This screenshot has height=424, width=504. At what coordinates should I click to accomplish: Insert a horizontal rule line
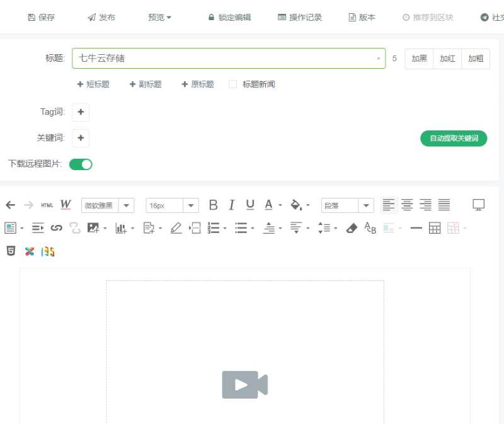coord(415,227)
